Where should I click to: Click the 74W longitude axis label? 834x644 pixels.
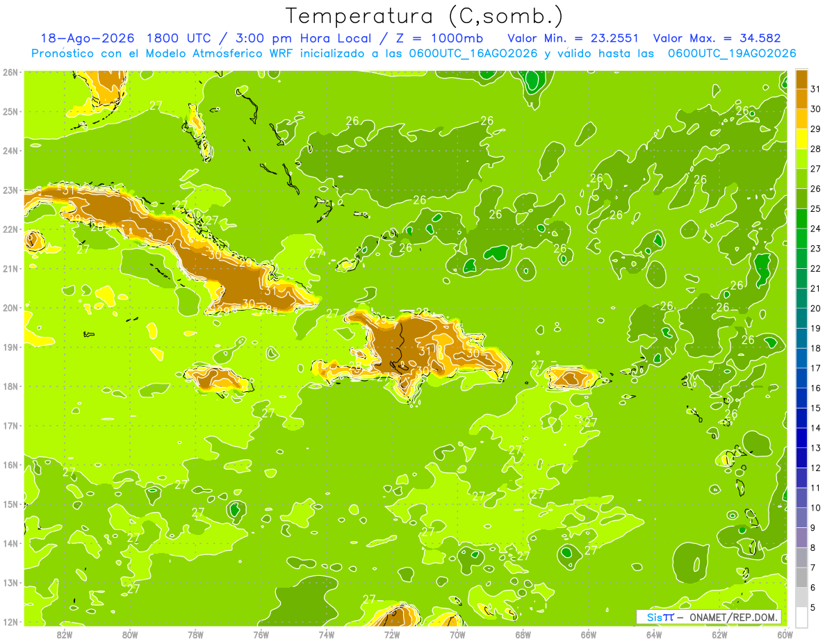pyautogui.click(x=327, y=634)
